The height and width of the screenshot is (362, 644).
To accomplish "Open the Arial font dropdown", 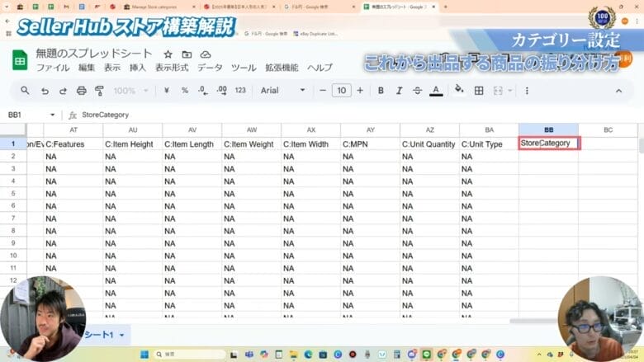I will click(x=282, y=91).
